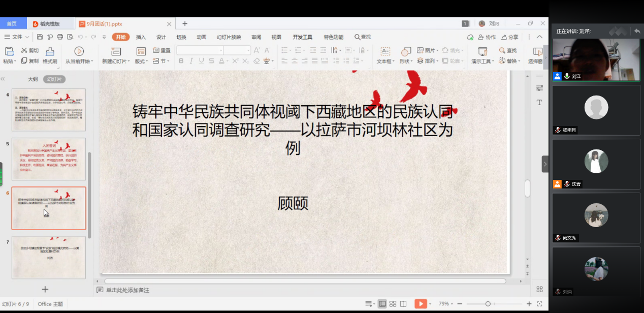Click the New Slide (新建幻灯片) icon
644x313 pixels.
pyautogui.click(x=116, y=51)
